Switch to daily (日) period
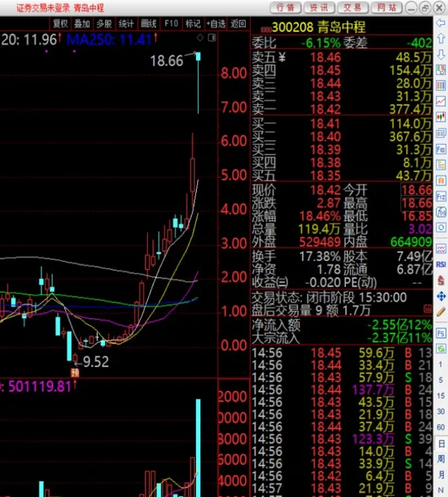The height and width of the screenshot is (497, 448). [x=440, y=442]
